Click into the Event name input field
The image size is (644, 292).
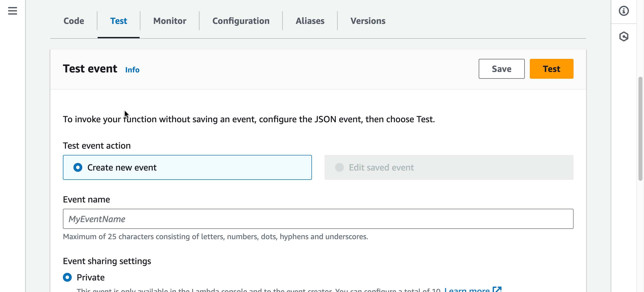(318, 219)
